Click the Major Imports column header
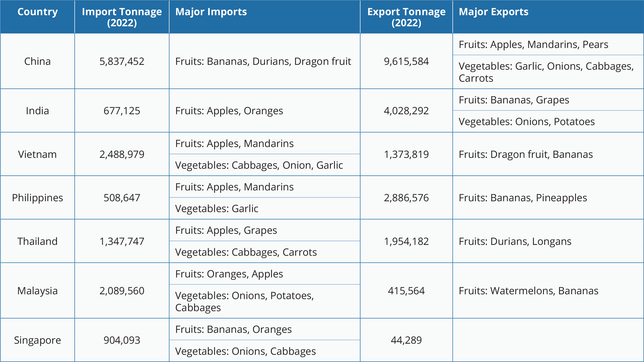Viewport: 644px width, 362px height. point(211,12)
